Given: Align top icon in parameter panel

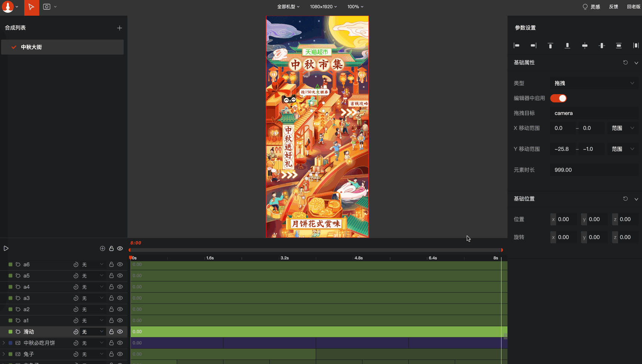Looking at the screenshot, I should (x=550, y=46).
